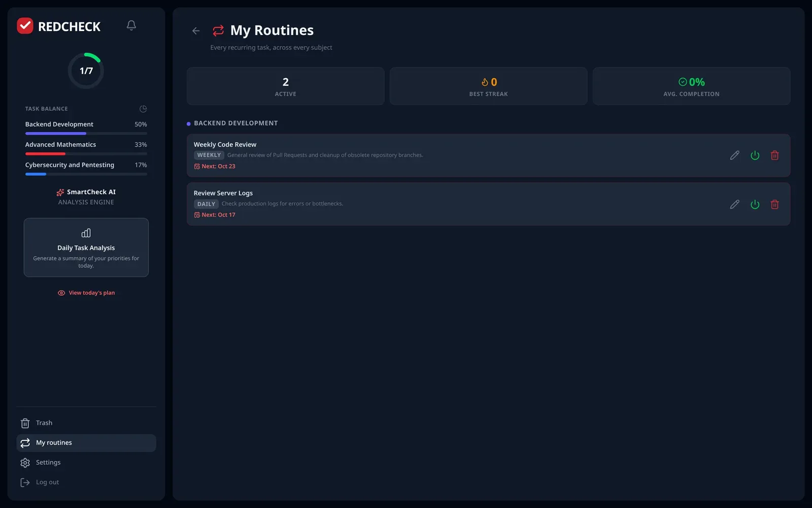The width and height of the screenshot is (812, 508).
Task: Click the bar chart icon in Daily Task Analysis
Action: (x=86, y=233)
